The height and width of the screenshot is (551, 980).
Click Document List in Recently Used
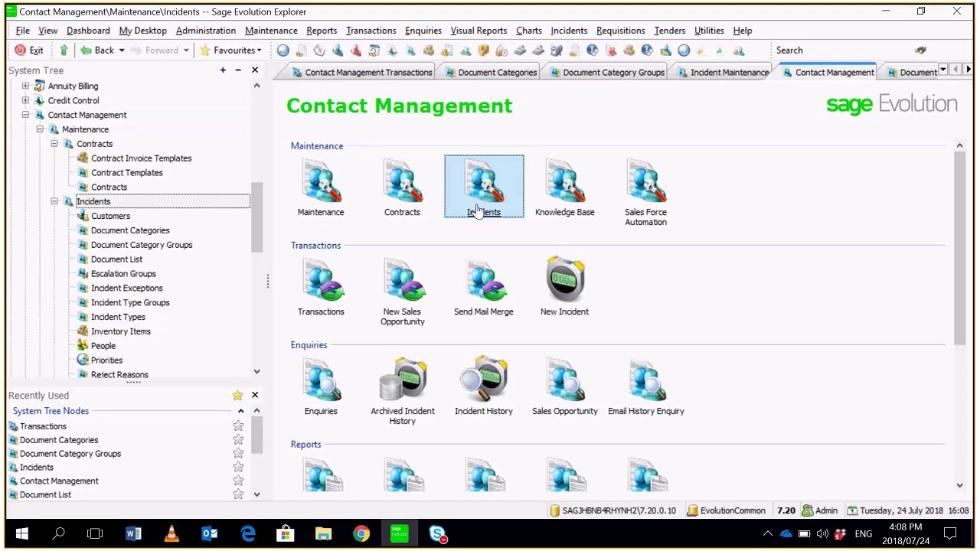pos(45,495)
